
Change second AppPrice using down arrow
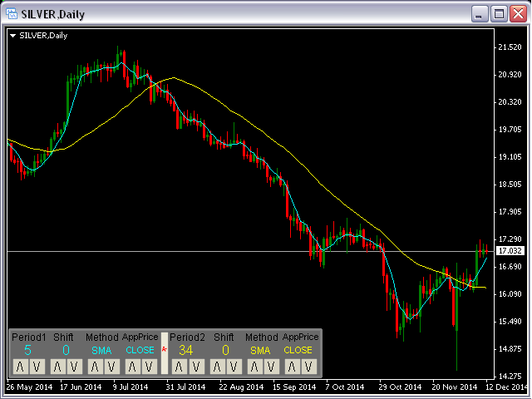[307, 367]
